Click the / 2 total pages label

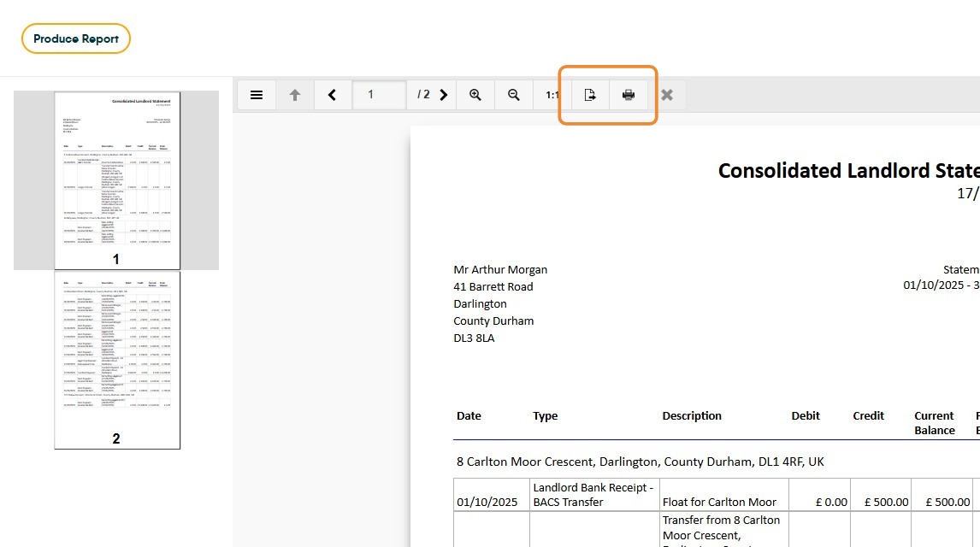(423, 95)
